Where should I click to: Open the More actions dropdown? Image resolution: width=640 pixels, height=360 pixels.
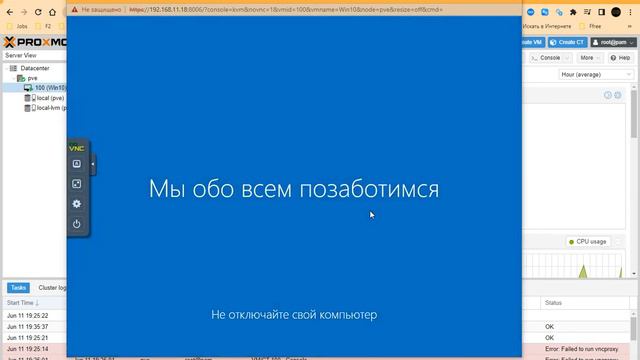coord(590,58)
